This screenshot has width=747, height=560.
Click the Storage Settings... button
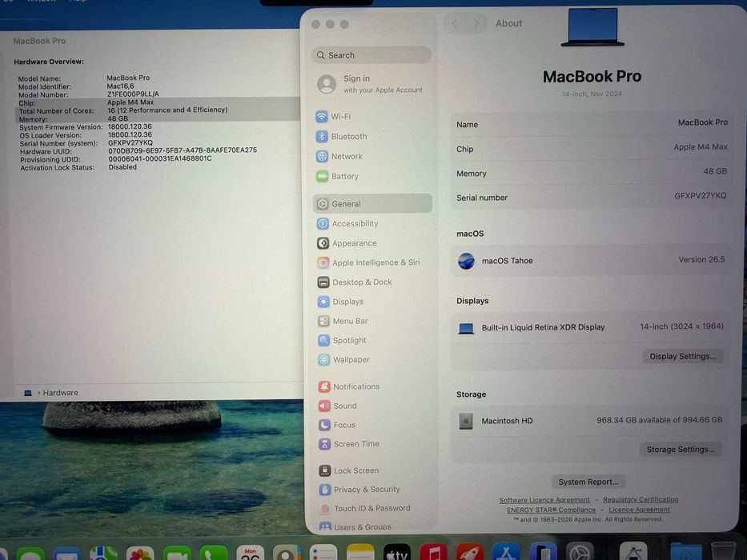(680, 449)
